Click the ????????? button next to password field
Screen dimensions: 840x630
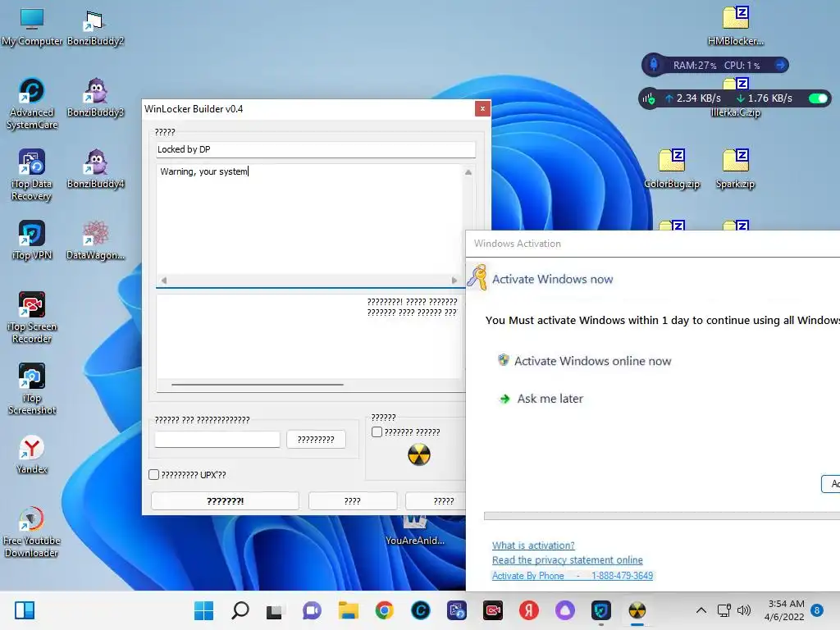[x=316, y=440]
